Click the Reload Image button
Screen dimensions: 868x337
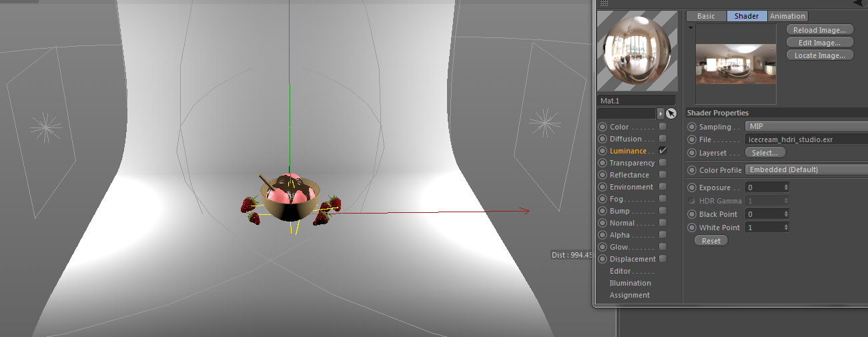pos(820,30)
